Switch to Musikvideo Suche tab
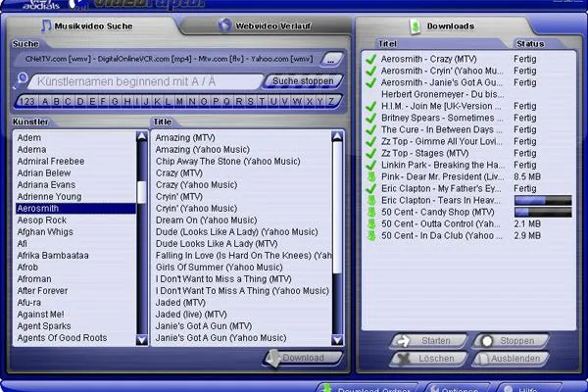Image resolution: width=588 pixels, height=392 pixels. 92,25
